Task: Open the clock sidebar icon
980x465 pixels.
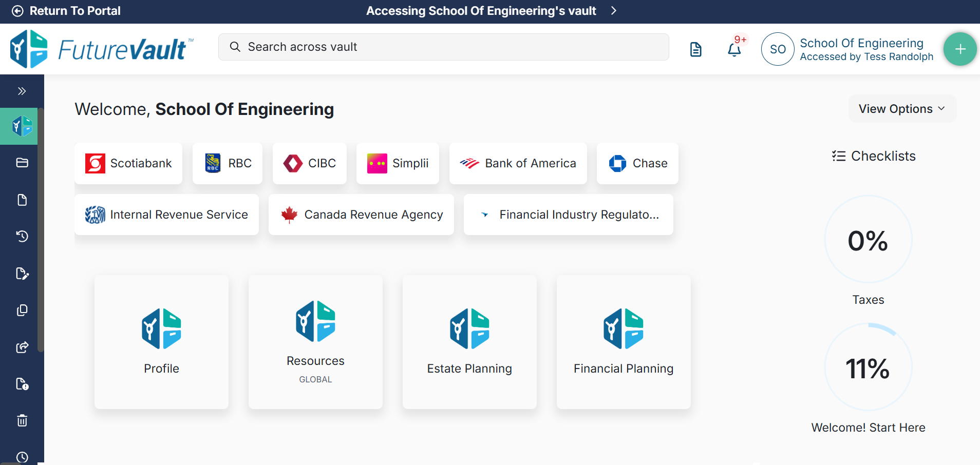Action: click(22, 457)
